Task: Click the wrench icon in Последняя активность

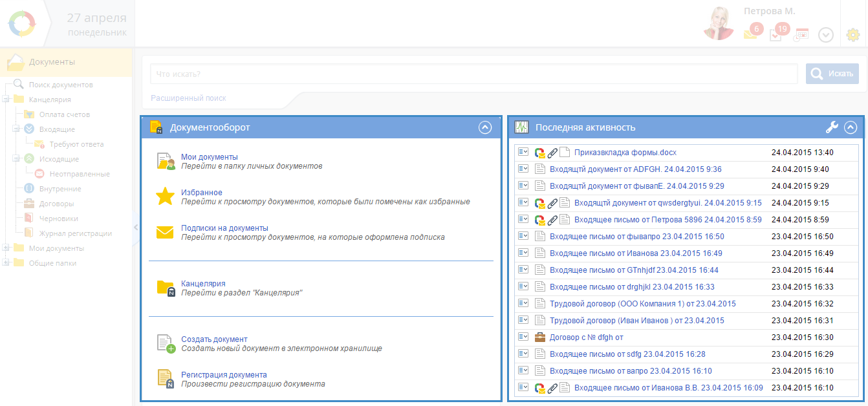Action: click(832, 127)
